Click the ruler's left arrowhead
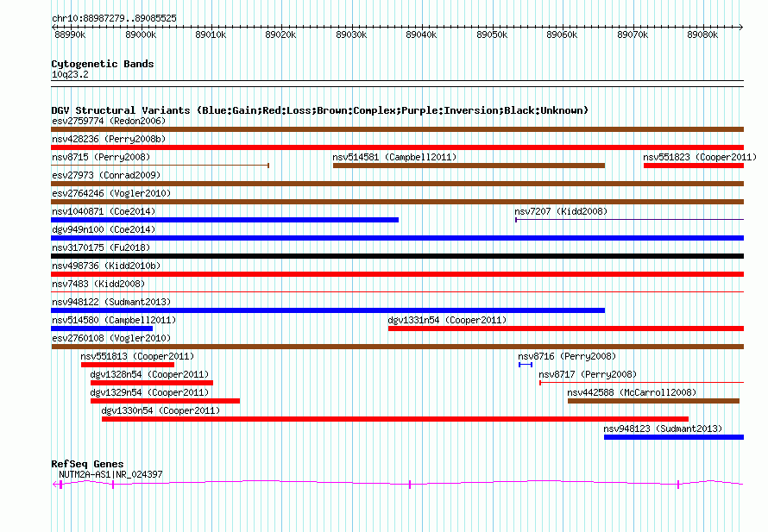Image resolution: width=768 pixels, height=532 pixels. pyautogui.click(x=54, y=27)
